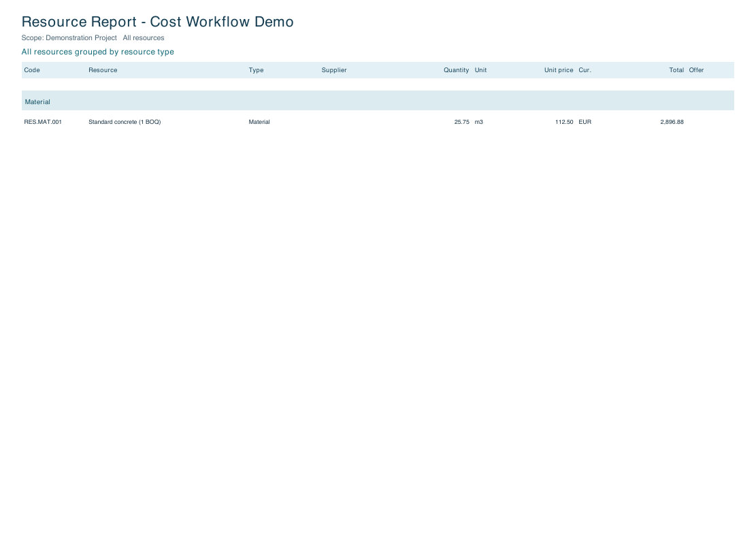
Task: Click 'All resources grouped by resource type' heading
Action: [98, 52]
